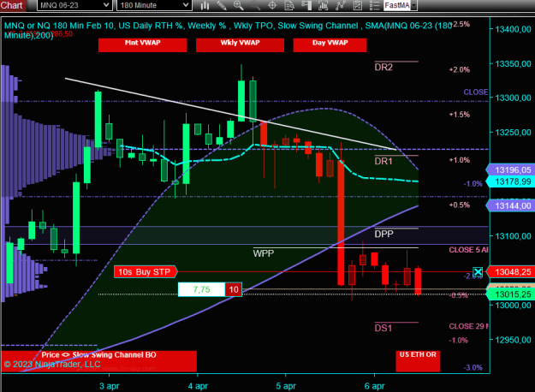Screen dimensions: 535x392
Task: Click the Price <> Slow Swing Channel BO button
Action: [x=99, y=361]
